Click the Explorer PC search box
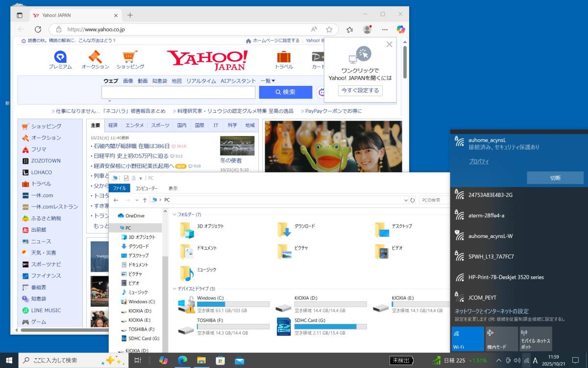This screenshot has height=368, width=588. click(434, 200)
